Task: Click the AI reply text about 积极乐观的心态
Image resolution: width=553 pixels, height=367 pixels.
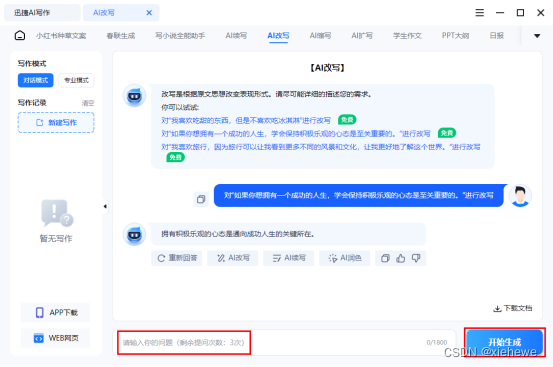Action: pos(238,234)
